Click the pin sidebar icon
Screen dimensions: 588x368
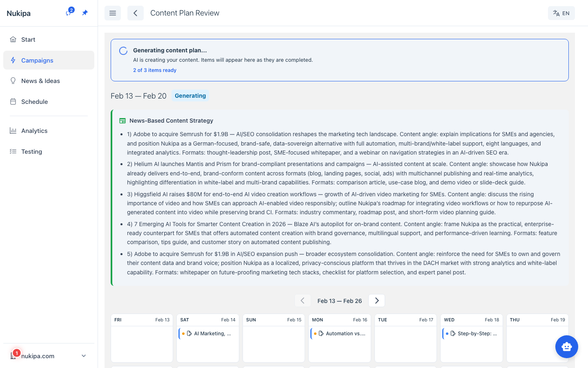coord(85,13)
